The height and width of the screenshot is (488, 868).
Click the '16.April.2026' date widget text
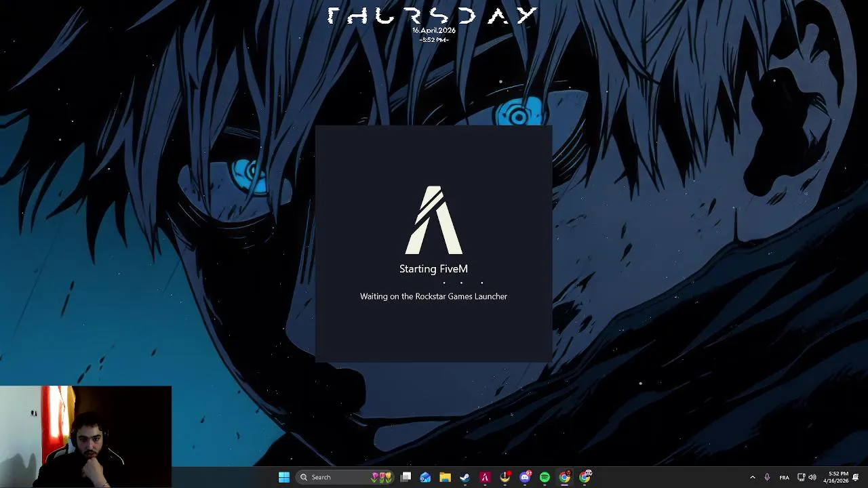coord(434,30)
